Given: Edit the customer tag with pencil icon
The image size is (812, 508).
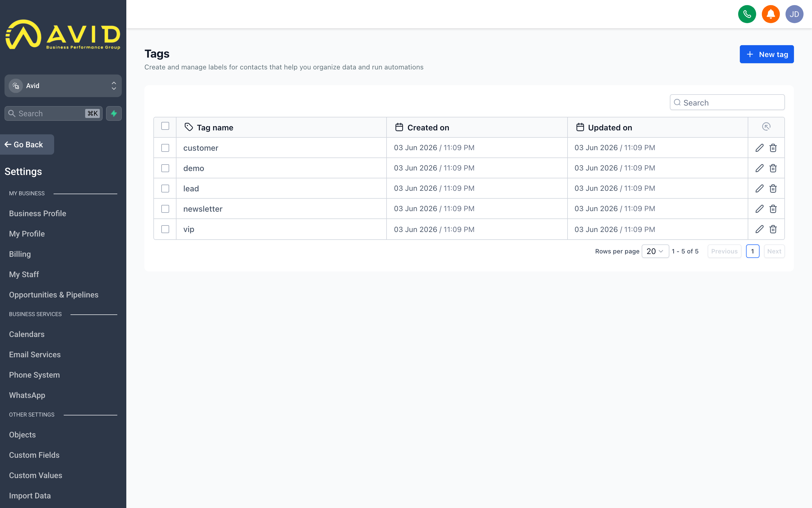Looking at the screenshot, I should coord(759,148).
